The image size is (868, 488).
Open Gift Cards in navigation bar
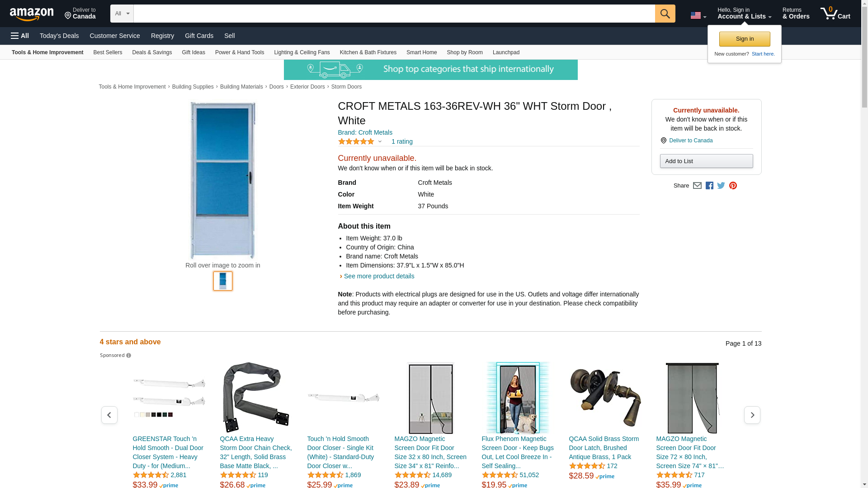[199, 36]
